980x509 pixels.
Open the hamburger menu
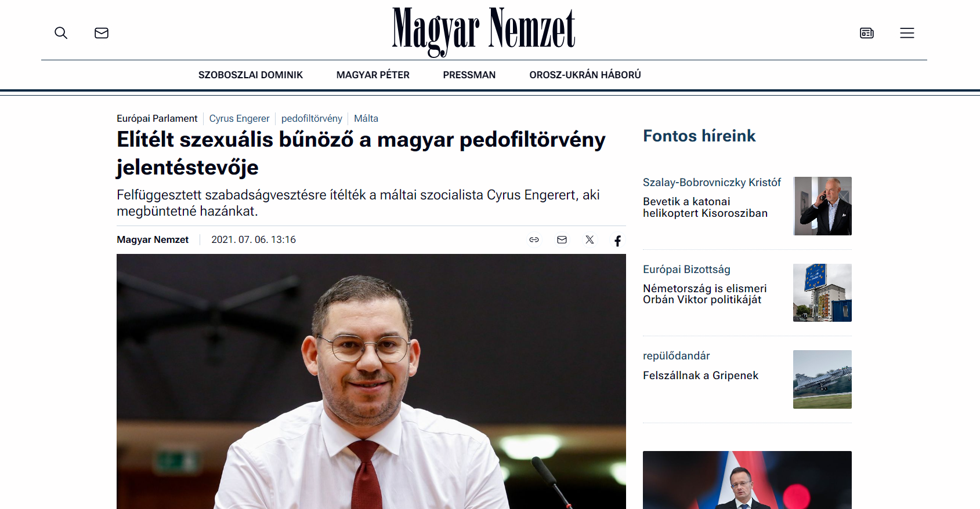[907, 33]
